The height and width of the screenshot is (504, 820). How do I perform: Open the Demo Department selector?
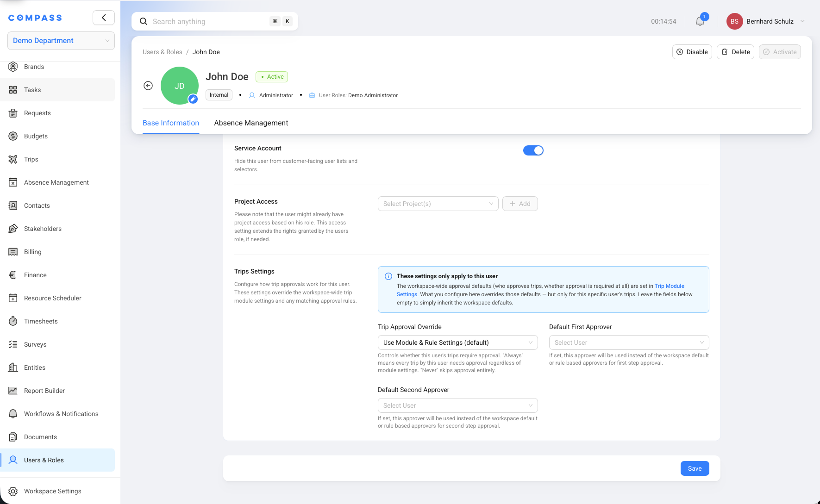click(x=61, y=41)
